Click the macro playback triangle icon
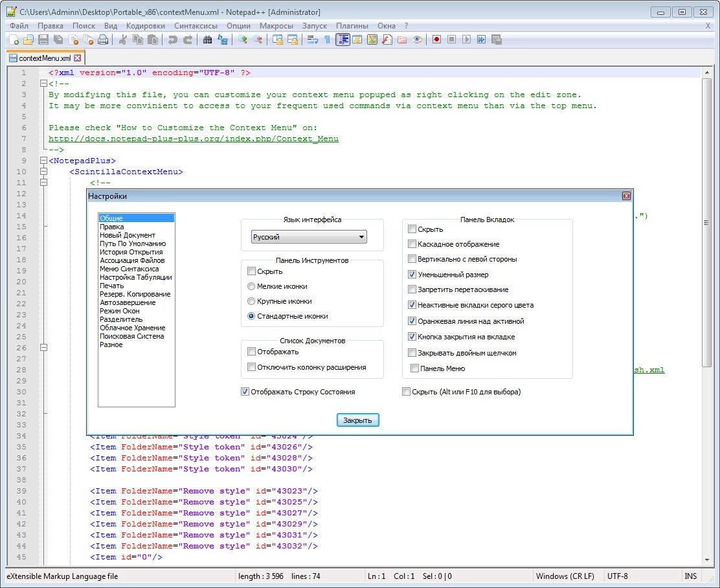The width and height of the screenshot is (720, 588). pos(467,40)
